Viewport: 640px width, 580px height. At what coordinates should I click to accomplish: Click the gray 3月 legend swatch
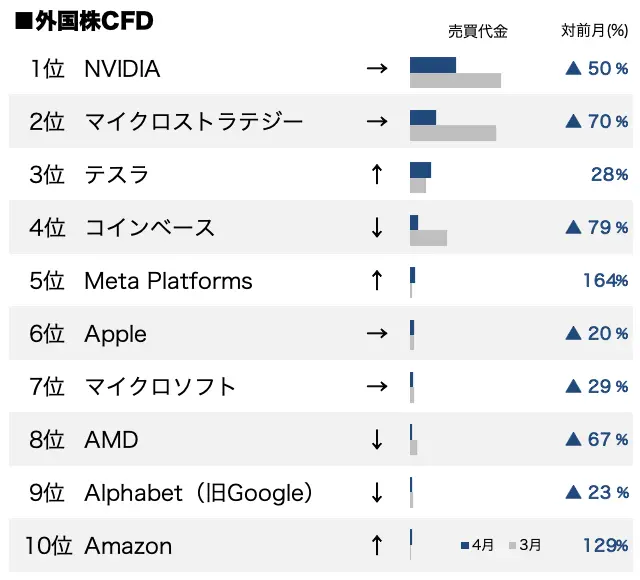[x=513, y=545]
